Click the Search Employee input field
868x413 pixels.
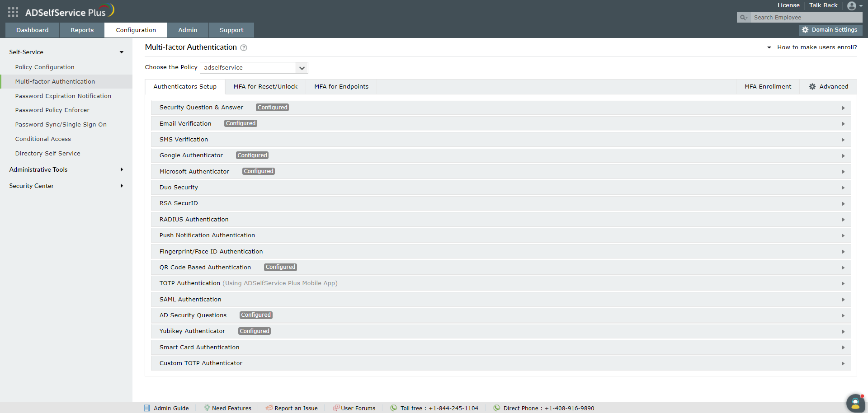806,18
